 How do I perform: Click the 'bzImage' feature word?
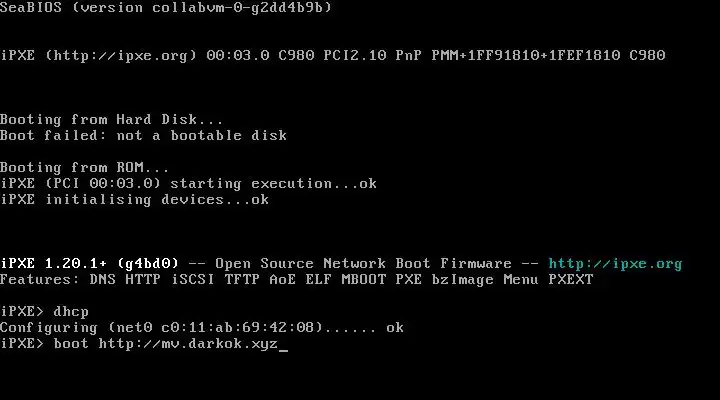point(462,280)
